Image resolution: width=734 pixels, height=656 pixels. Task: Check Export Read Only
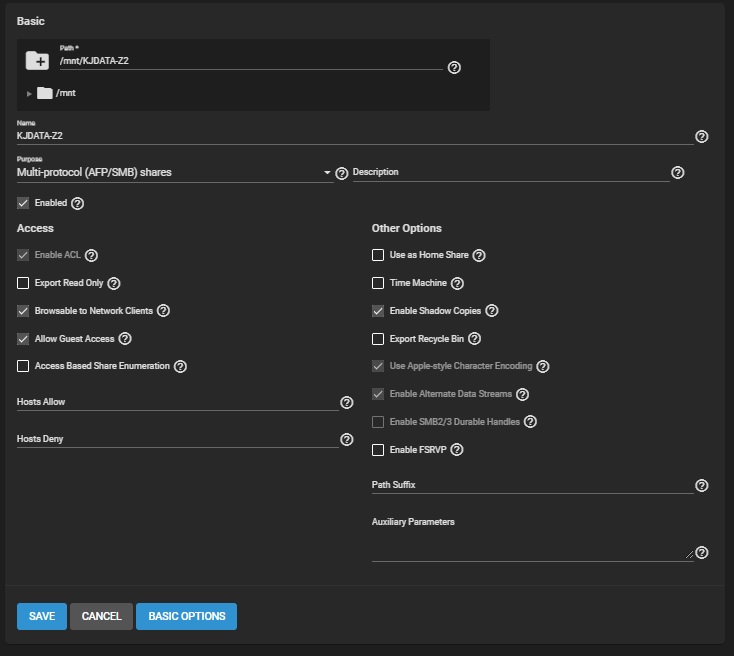tap(23, 283)
